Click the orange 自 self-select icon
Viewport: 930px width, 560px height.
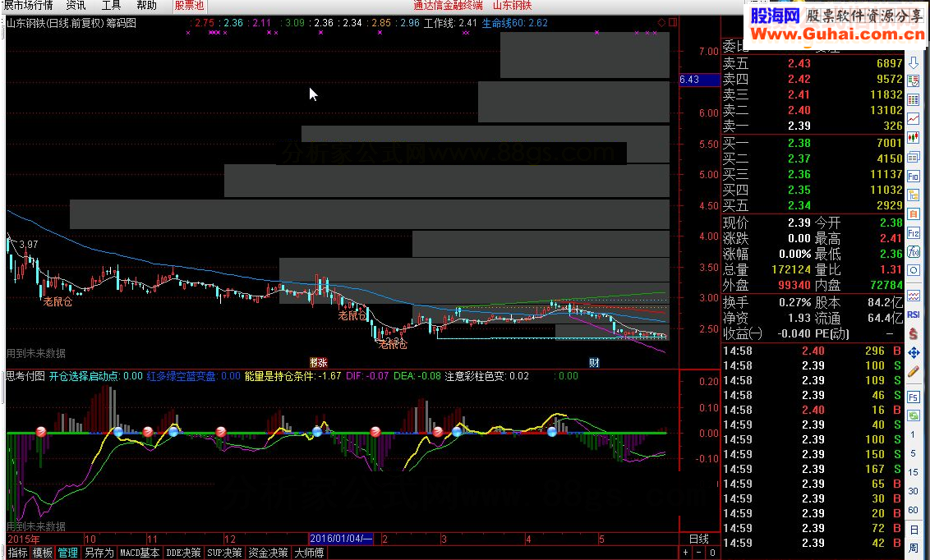(914, 214)
